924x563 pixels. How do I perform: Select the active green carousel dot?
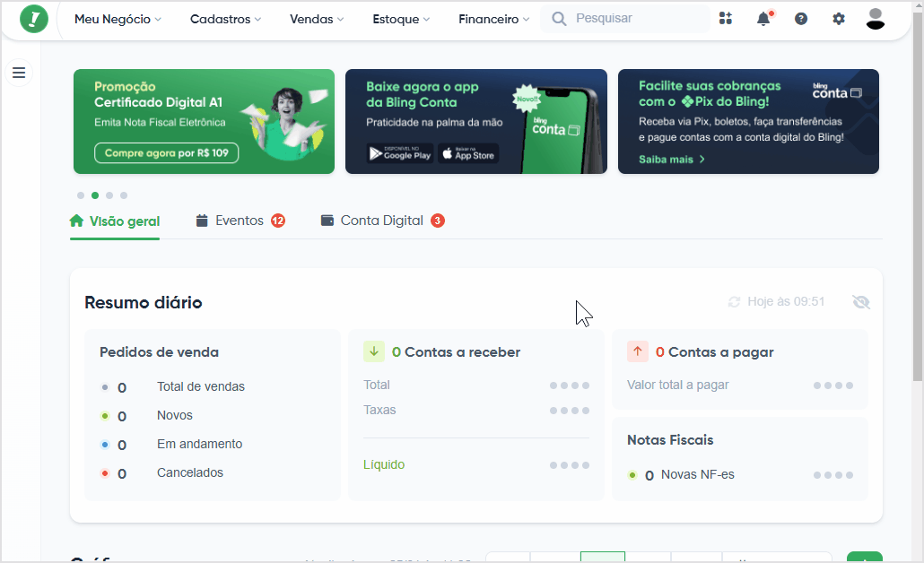95,195
